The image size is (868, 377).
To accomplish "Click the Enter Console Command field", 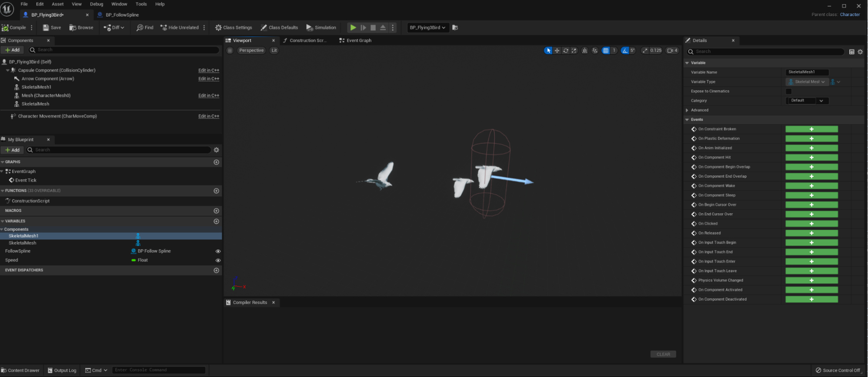I will click(158, 370).
